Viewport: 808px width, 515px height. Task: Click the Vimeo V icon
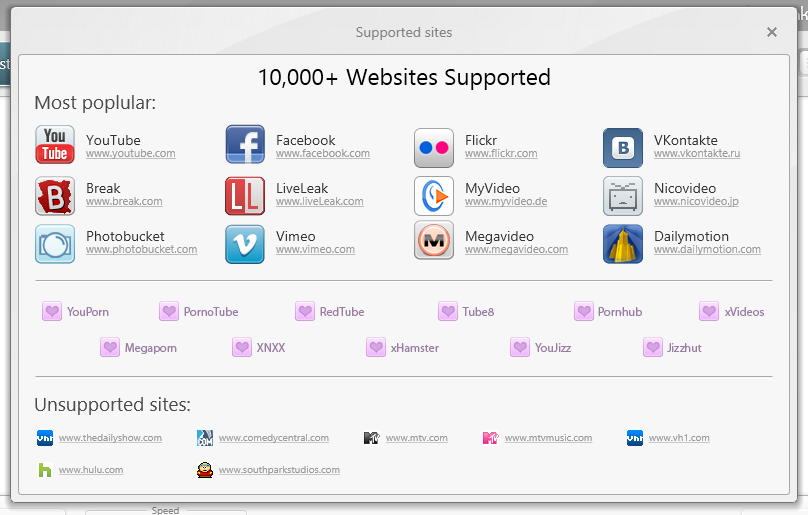(x=245, y=244)
